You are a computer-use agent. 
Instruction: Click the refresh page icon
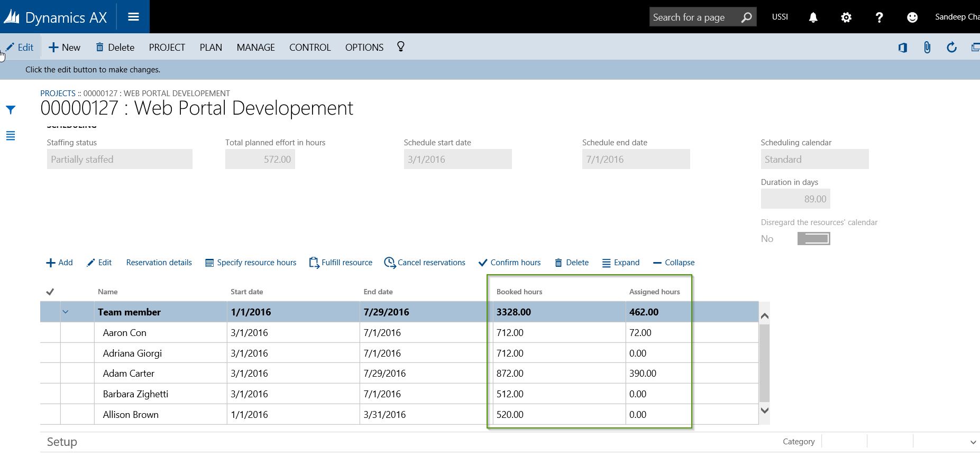pyautogui.click(x=951, y=48)
